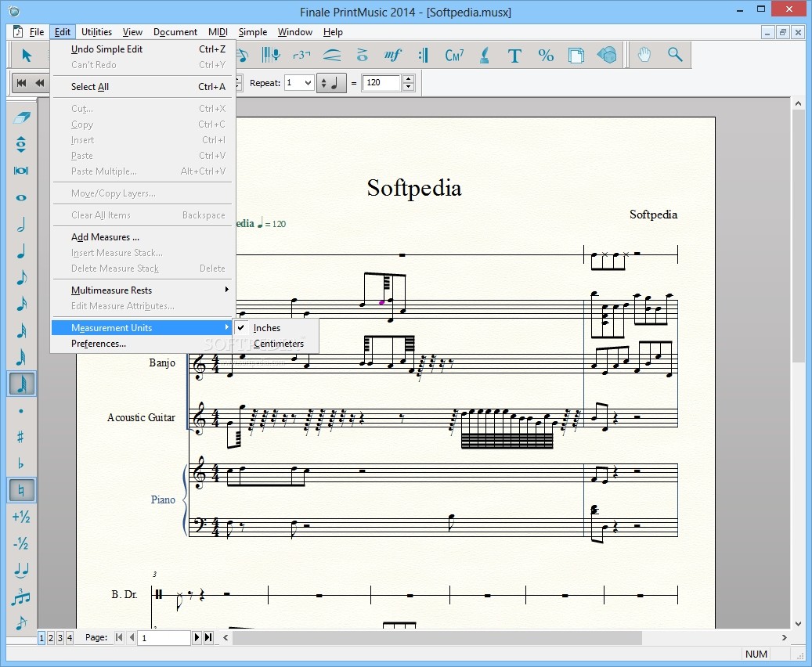Open the File menu

37,32
